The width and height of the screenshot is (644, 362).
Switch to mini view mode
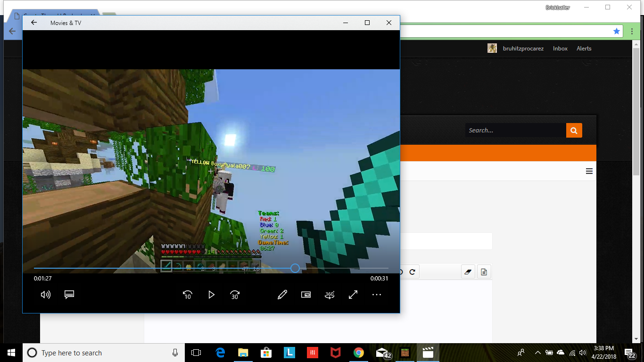tap(306, 295)
